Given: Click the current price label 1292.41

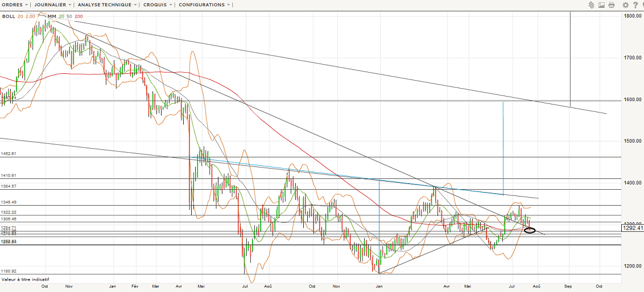Looking at the screenshot, I should pyautogui.click(x=632, y=228).
